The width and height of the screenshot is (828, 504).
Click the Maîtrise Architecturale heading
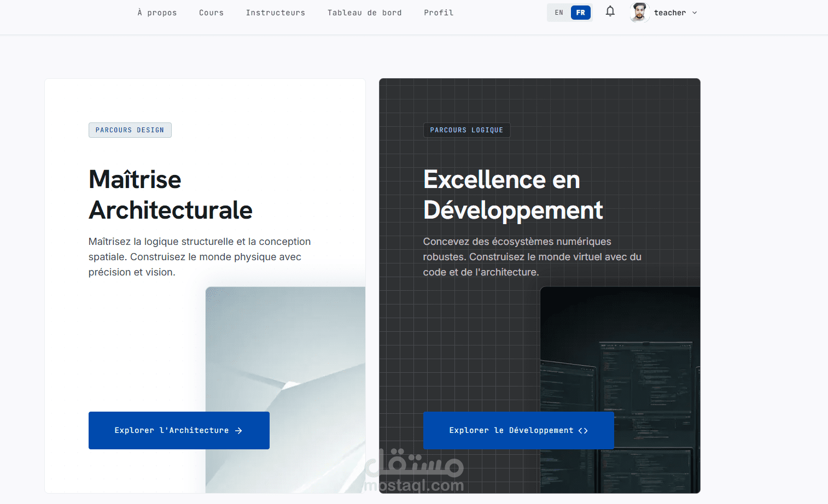point(171,195)
